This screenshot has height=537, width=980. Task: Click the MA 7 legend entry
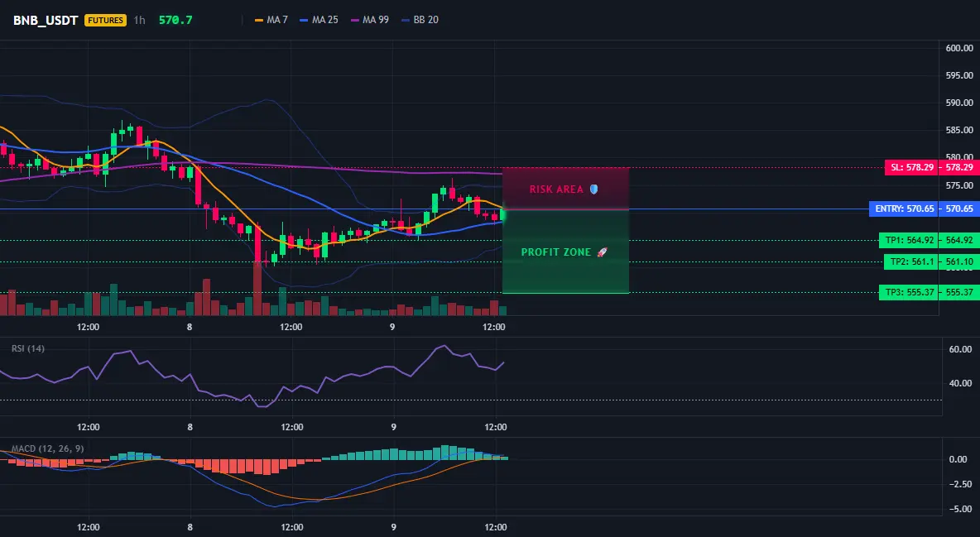pos(271,20)
